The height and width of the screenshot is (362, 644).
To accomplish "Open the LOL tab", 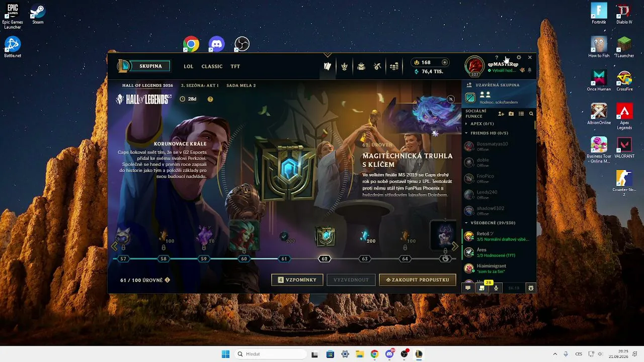I will pos(189,66).
